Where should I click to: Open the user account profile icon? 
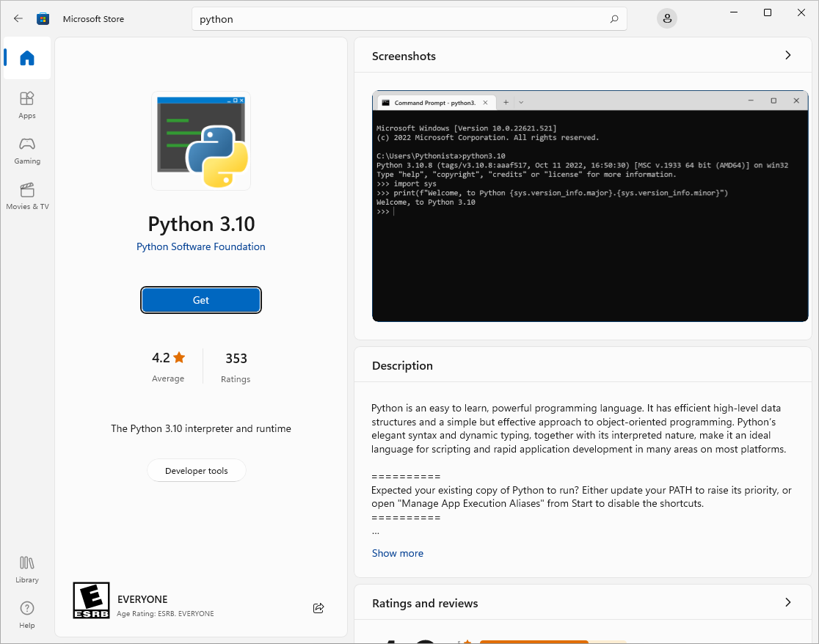point(667,19)
